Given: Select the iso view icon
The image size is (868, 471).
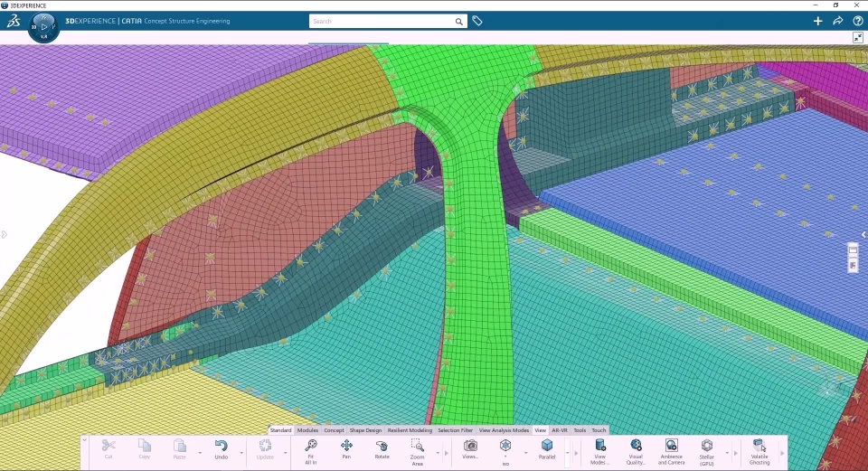Looking at the screenshot, I should click(505, 446).
